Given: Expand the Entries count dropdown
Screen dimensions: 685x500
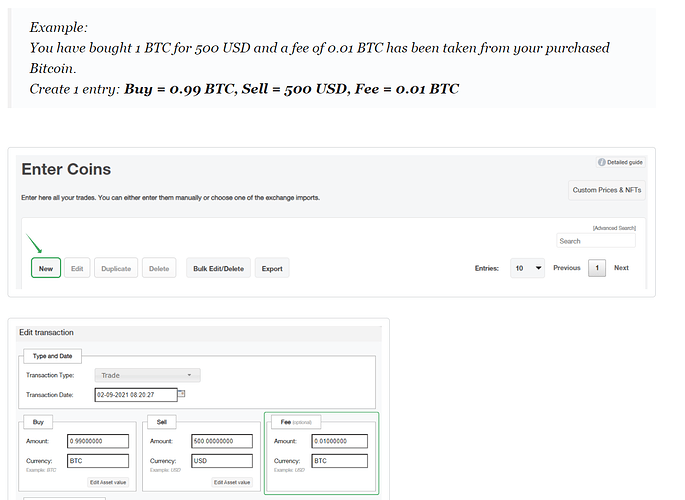Looking at the screenshot, I should click(x=527, y=268).
